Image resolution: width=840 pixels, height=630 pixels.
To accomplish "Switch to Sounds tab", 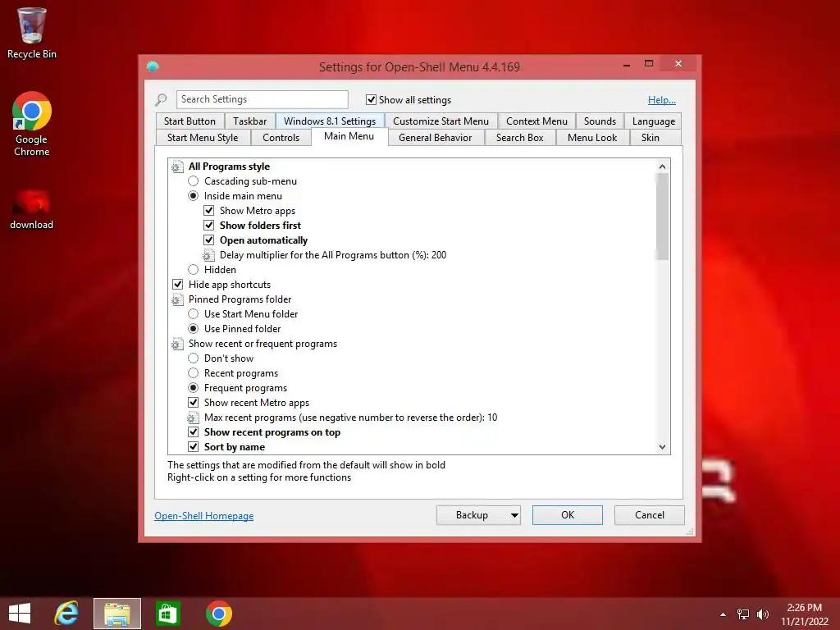I will (600, 121).
